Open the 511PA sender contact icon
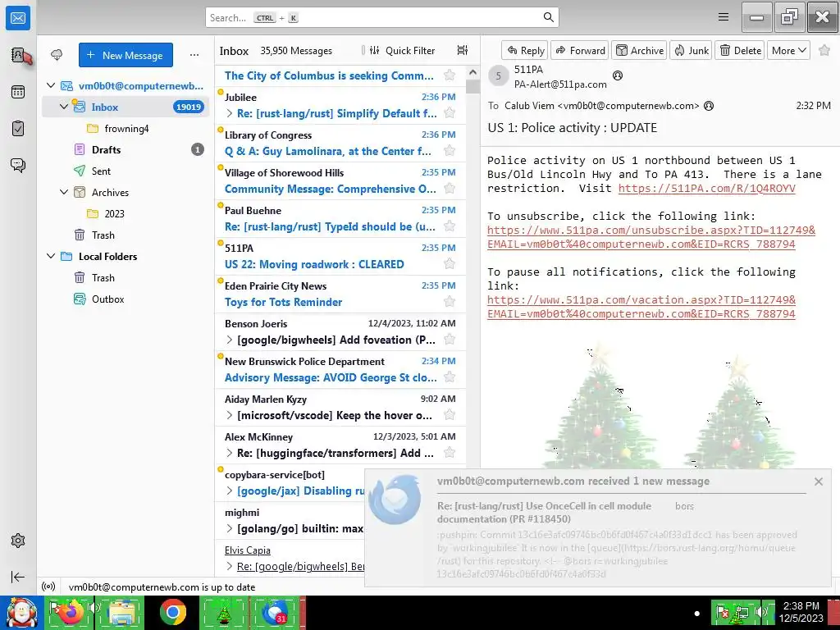Image resolution: width=840 pixels, height=630 pixels. (x=617, y=75)
